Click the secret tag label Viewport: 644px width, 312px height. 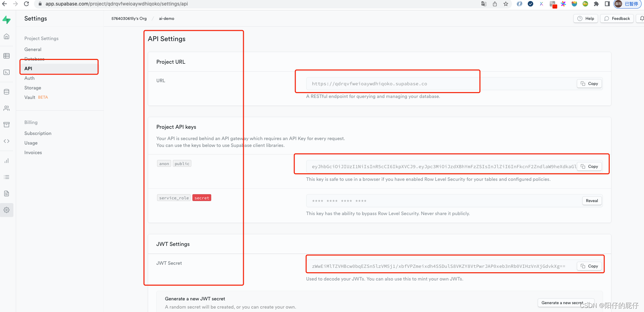202,198
